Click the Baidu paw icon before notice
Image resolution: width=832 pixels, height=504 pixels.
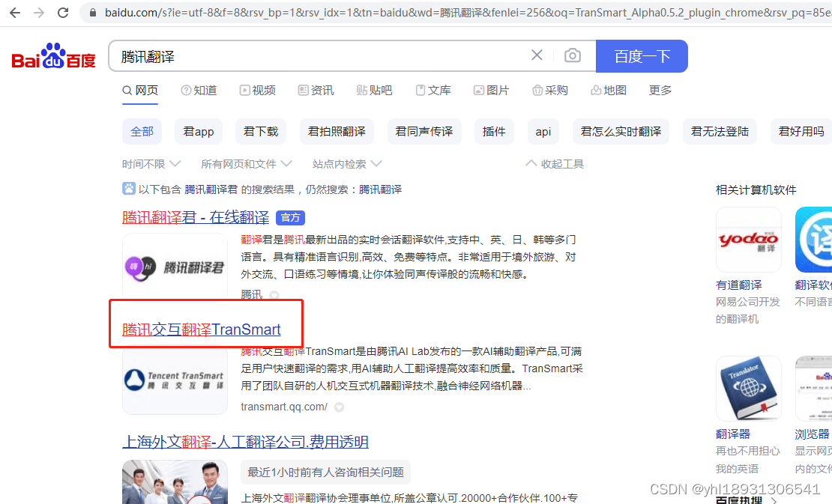click(128, 188)
